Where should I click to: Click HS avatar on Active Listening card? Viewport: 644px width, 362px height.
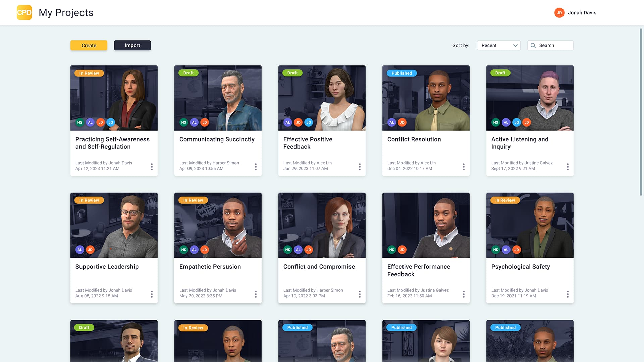click(x=496, y=122)
